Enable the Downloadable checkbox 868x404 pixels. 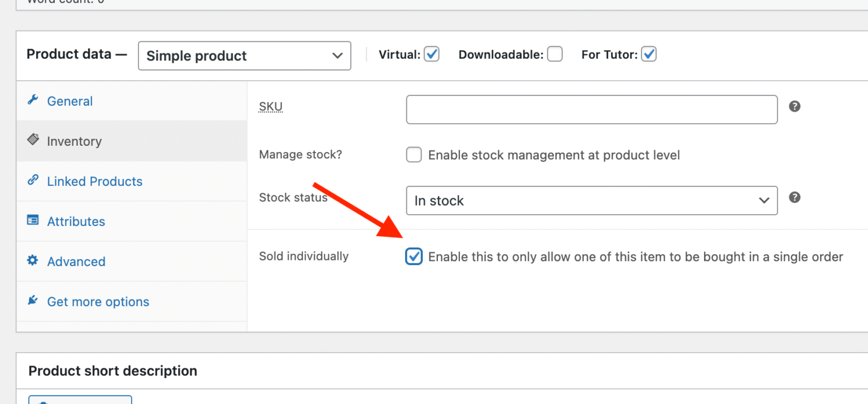[x=554, y=54]
